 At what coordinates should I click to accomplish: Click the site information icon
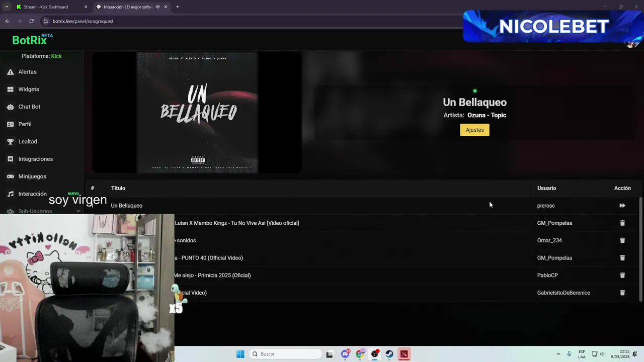coord(46,21)
